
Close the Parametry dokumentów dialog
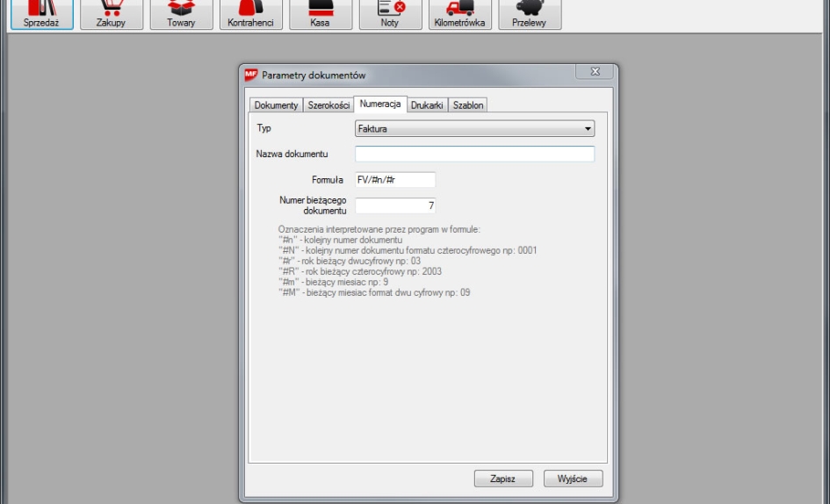coord(595,73)
